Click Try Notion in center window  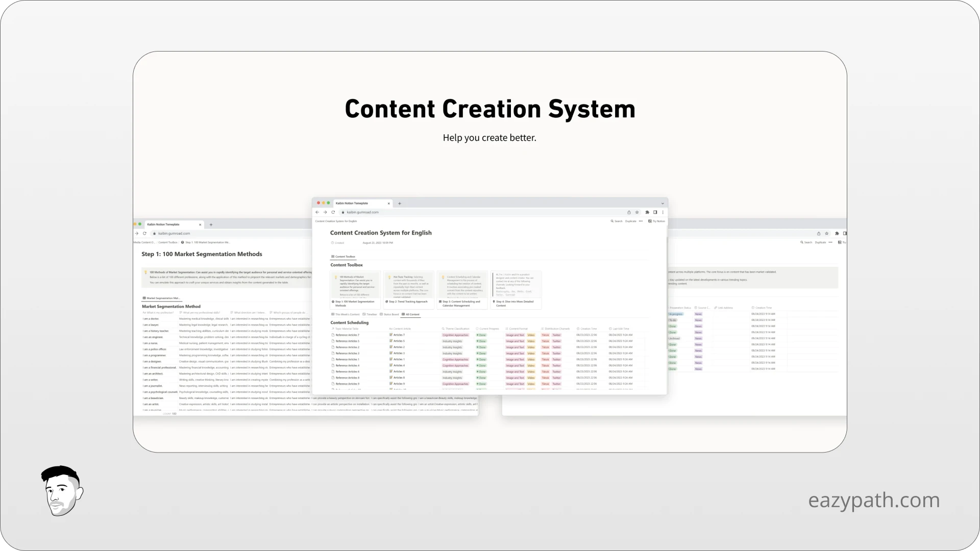tap(656, 221)
